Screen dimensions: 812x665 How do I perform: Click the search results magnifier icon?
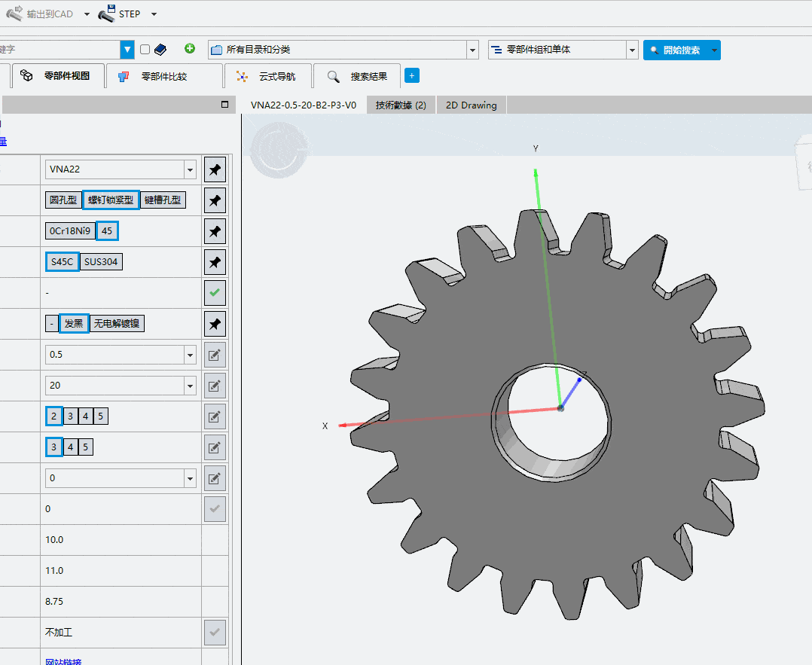click(x=334, y=77)
